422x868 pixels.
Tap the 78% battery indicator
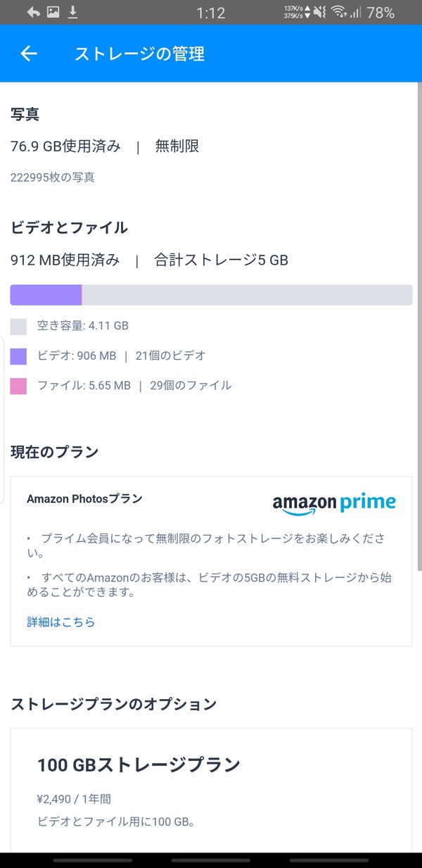click(381, 13)
